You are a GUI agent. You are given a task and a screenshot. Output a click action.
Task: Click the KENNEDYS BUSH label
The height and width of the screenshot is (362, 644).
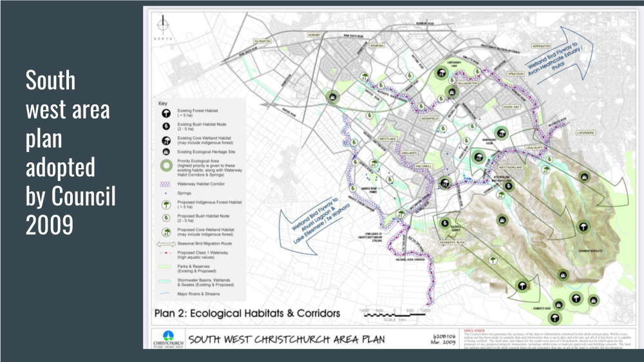tap(453, 242)
